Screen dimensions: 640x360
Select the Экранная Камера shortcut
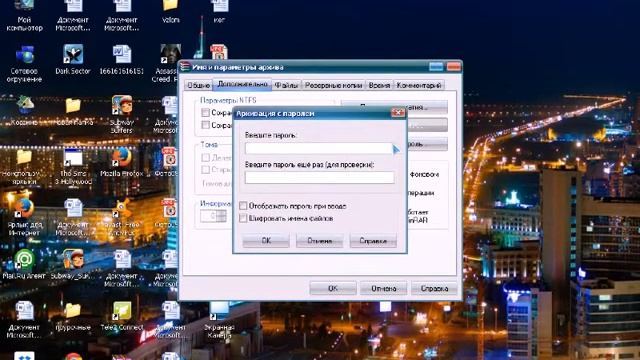pyautogui.click(x=219, y=320)
